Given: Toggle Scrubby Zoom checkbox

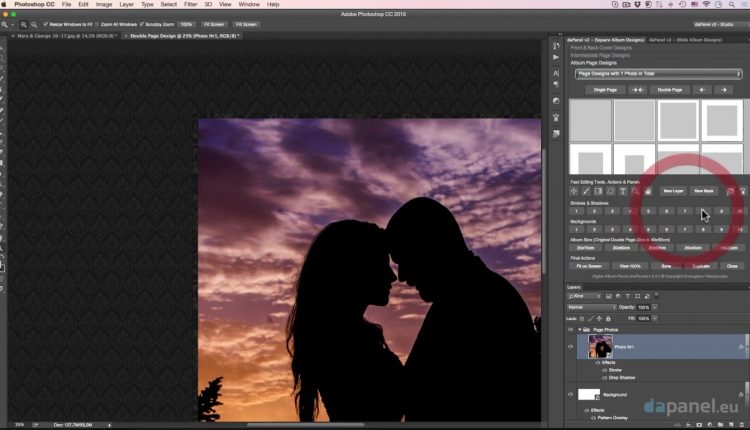Looking at the screenshot, I should point(142,24).
